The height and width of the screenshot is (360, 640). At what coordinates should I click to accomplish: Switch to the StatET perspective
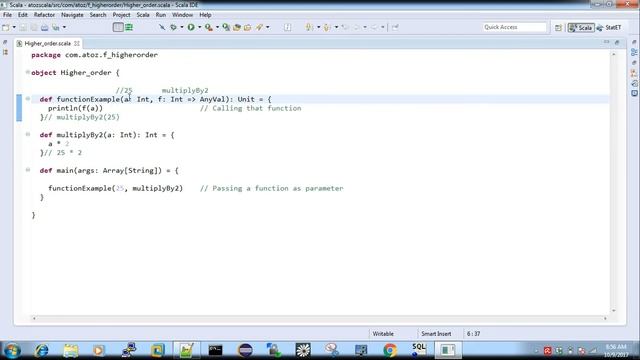pyautogui.click(x=609, y=27)
